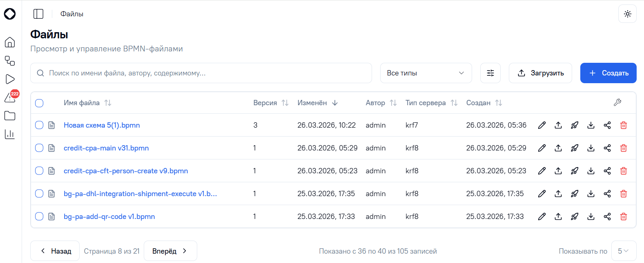Click the file search input field
The height and width of the screenshot is (263, 644).
pyautogui.click(x=201, y=73)
